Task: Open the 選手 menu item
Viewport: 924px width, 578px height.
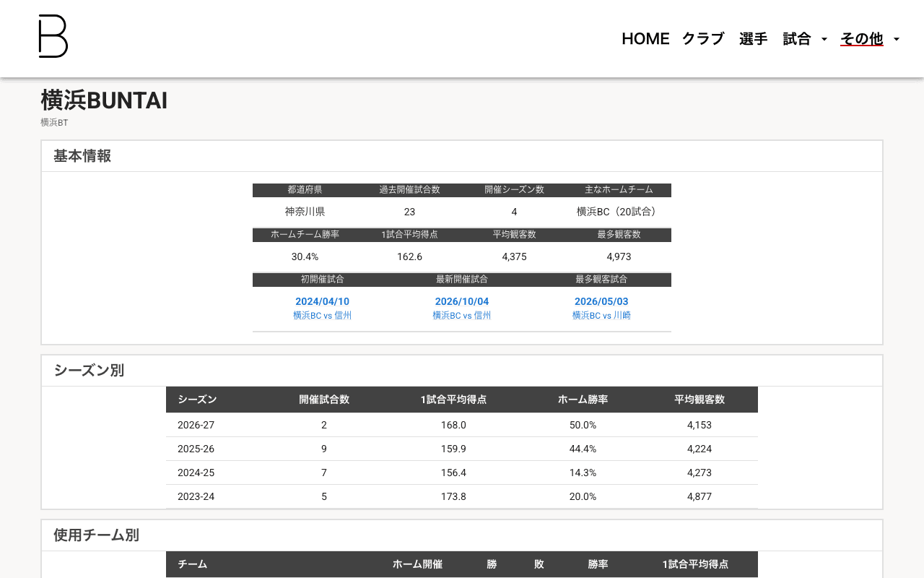Action: pyautogui.click(x=753, y=39)
